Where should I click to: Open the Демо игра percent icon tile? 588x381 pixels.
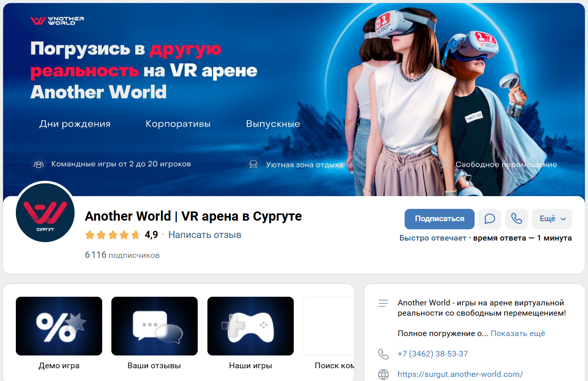[x=59, y=326]
